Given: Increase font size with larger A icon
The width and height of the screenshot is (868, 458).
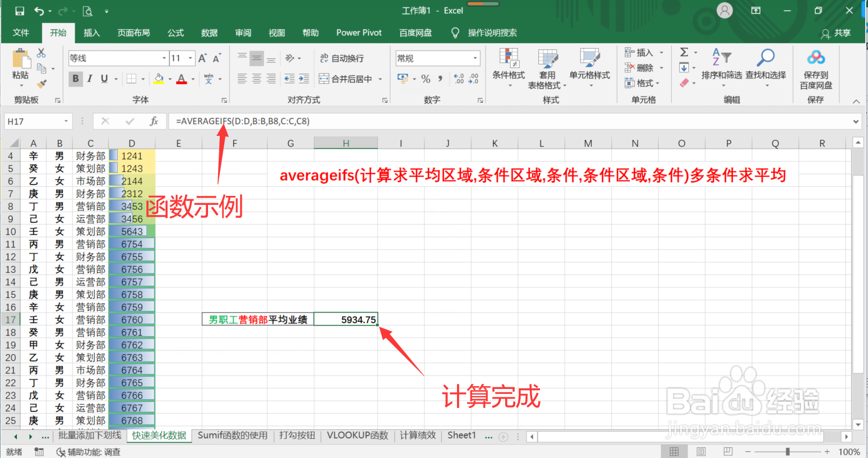Looking at the screenshot, I should pos(202,58).
